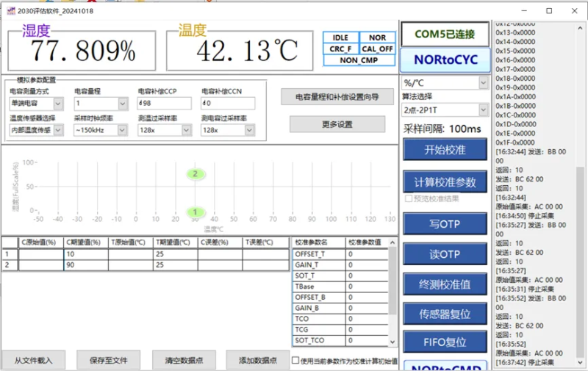Open the 测温过采样率 dropdown
The width and height of the screenshot is (588, 371).
pyautogui.click(x=186, y=130)
